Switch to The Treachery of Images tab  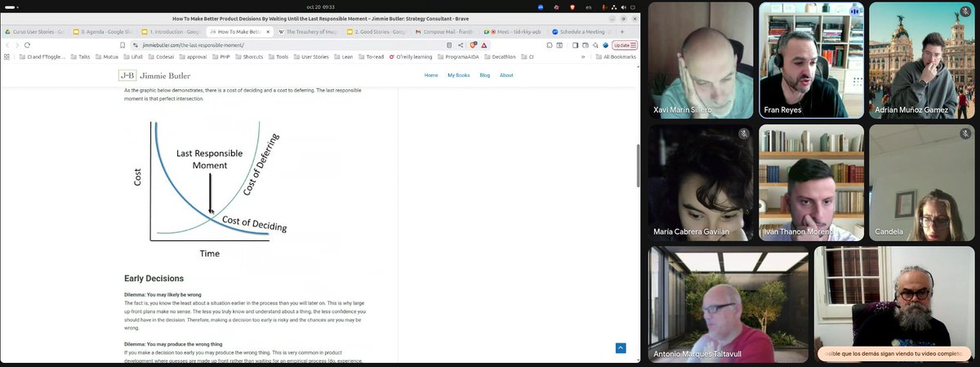coord(310,32)
